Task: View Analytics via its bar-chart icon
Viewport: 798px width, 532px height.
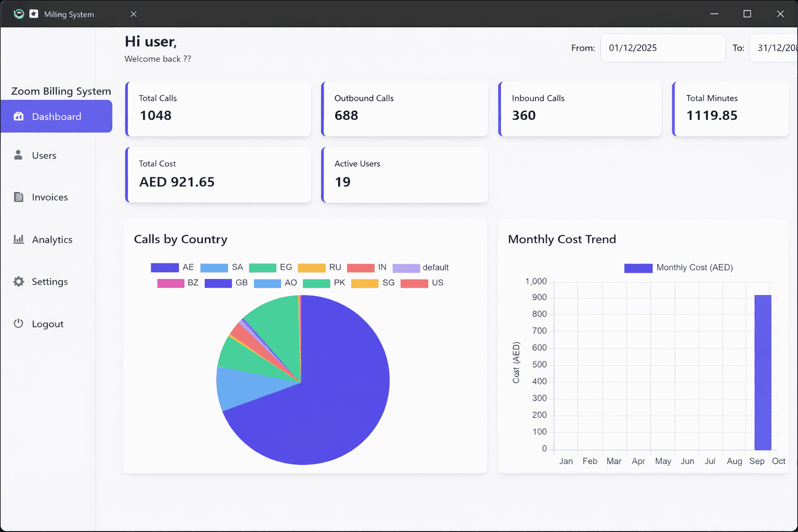Action: [19, 239]
